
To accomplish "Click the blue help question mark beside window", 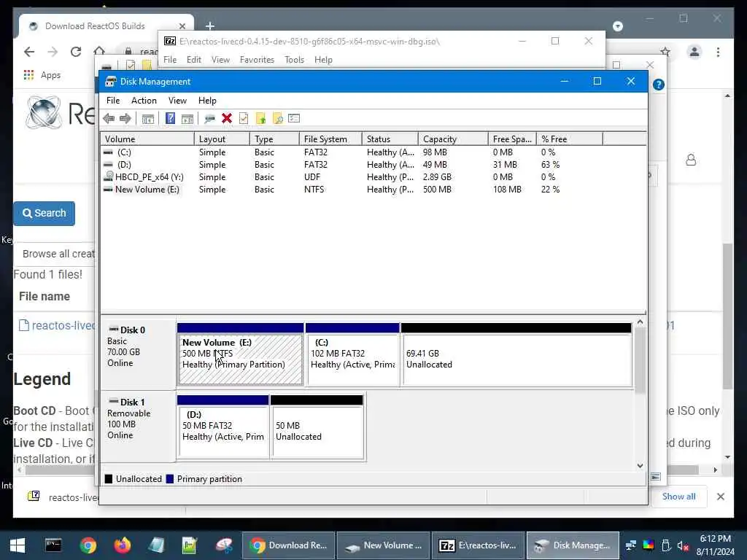I will [659, 85].
